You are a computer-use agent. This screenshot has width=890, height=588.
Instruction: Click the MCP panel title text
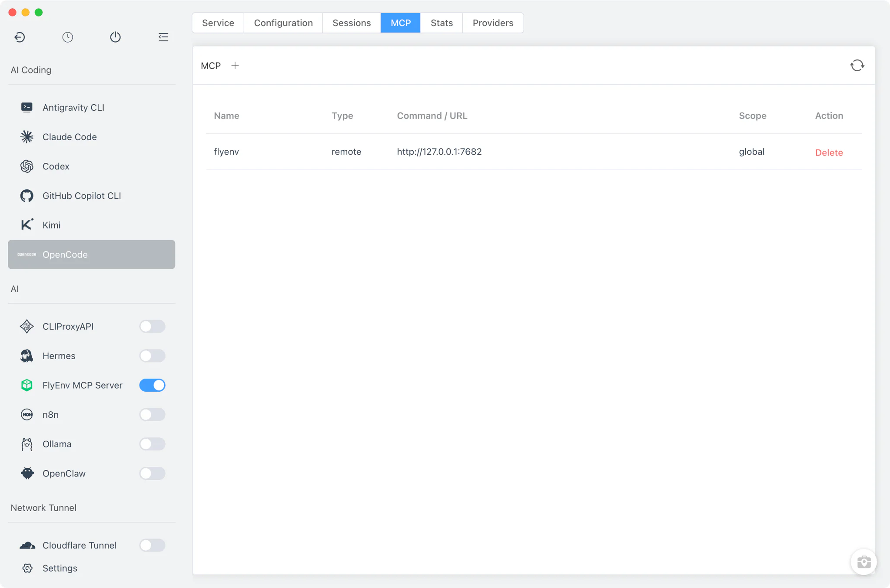coord(211,66)
